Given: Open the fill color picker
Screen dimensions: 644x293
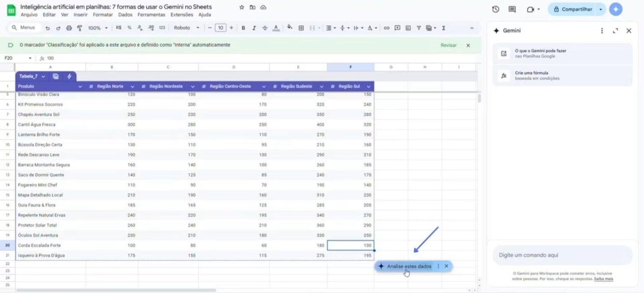Looking at the screenshot, I should click(289, 28).
